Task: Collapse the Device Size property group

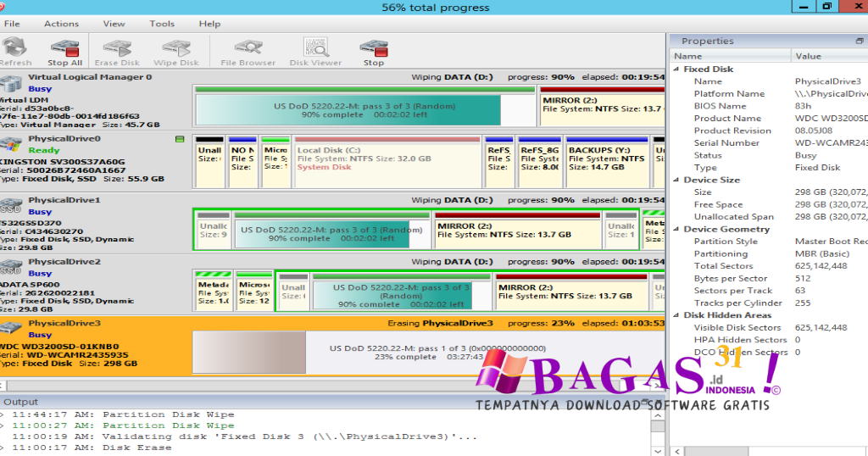Action: click(676, 180)
